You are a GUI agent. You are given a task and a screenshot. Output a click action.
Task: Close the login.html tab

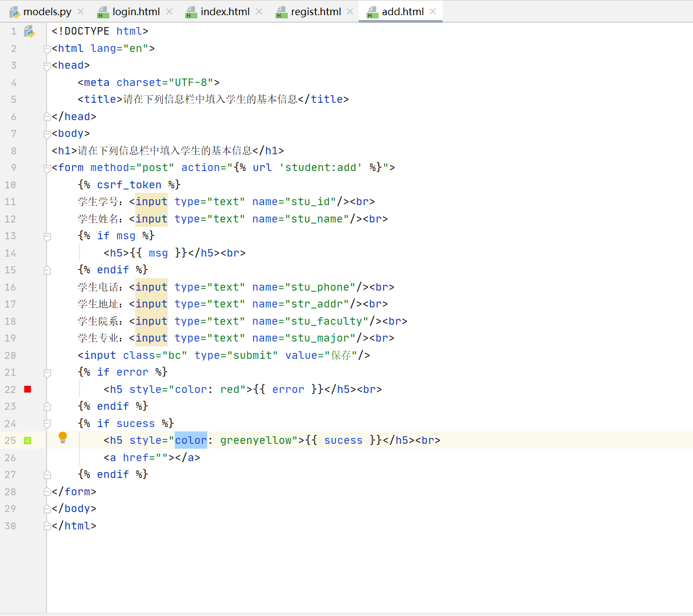pyautogui.click(x=169, y=11)
